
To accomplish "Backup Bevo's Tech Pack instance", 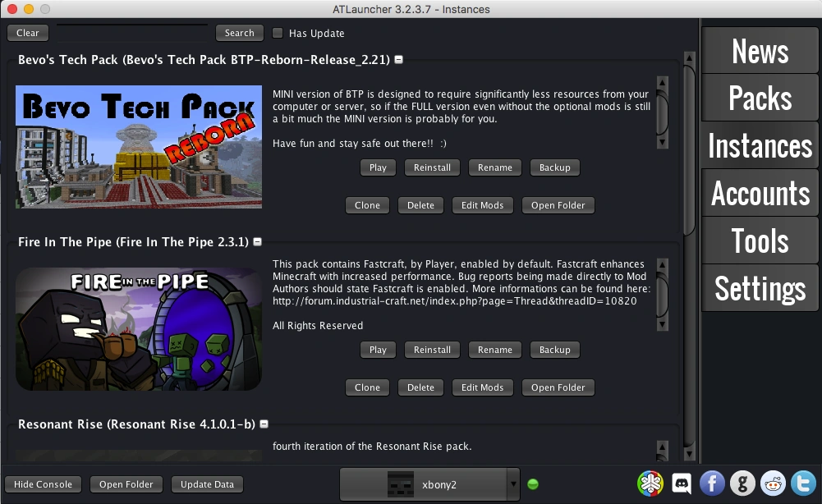I will 554,167.
